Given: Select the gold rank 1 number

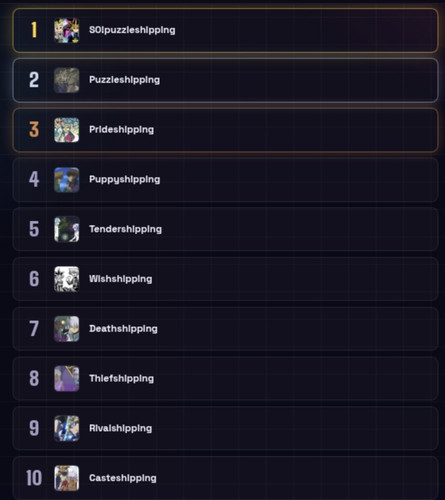Looking at the screenshot, I should click(34, 30).
